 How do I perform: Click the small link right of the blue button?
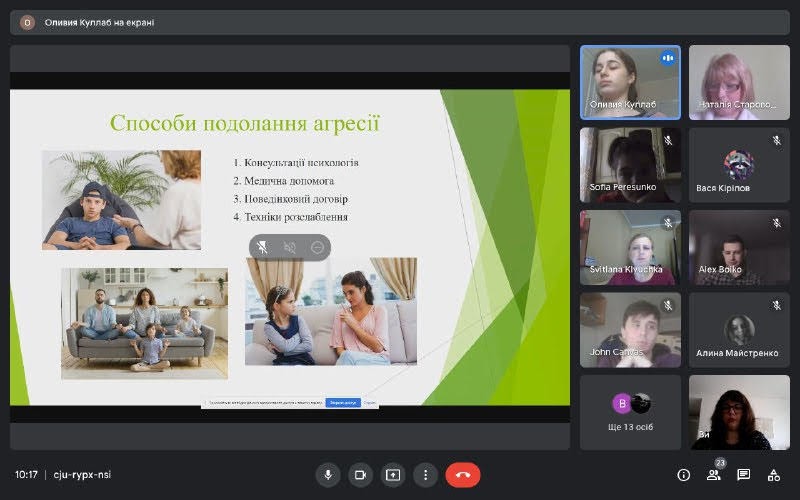(369, 403)
